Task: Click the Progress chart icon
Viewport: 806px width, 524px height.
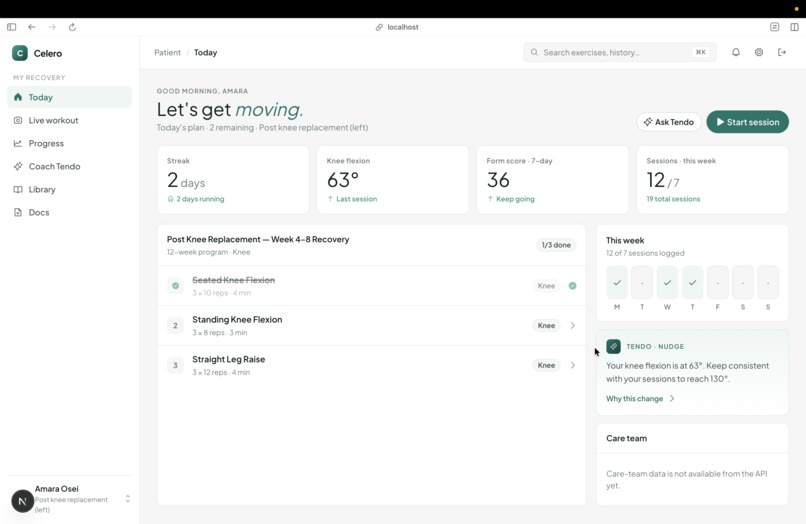Action: pos(18,143)
